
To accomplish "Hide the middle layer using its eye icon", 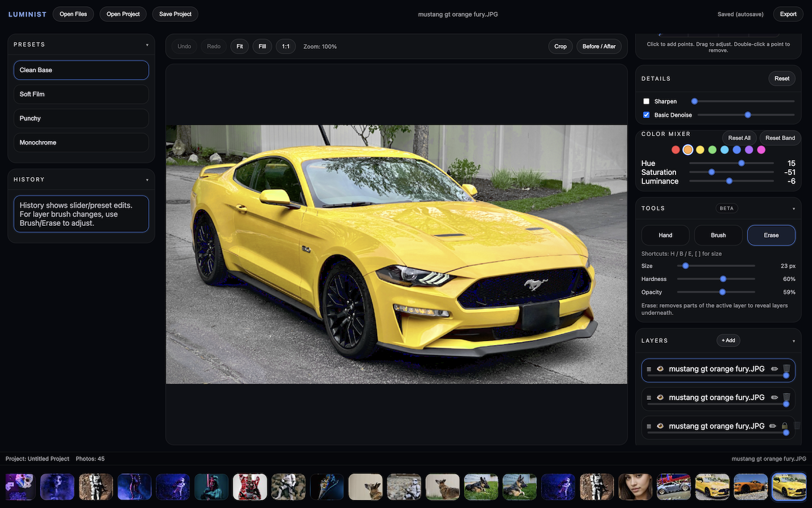I will (660, 397).
